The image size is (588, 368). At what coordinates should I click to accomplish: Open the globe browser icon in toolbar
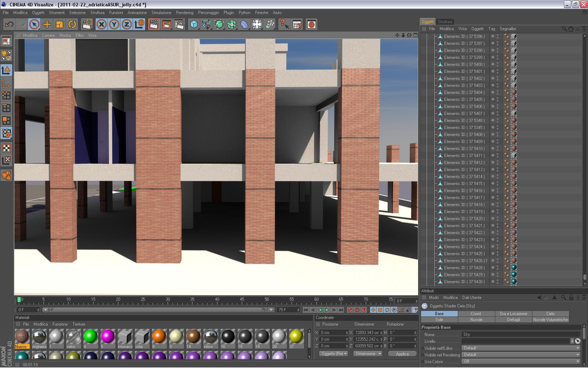[311, 25]
